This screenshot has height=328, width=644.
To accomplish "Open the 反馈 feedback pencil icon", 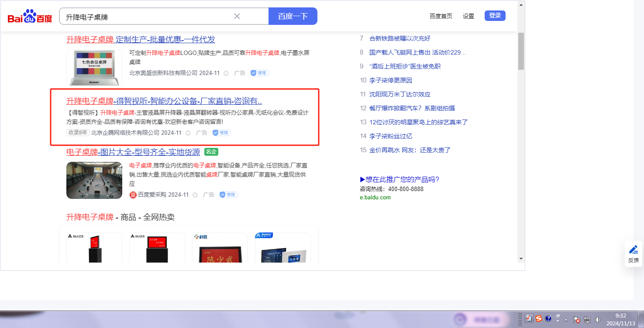I will [633, 250].
